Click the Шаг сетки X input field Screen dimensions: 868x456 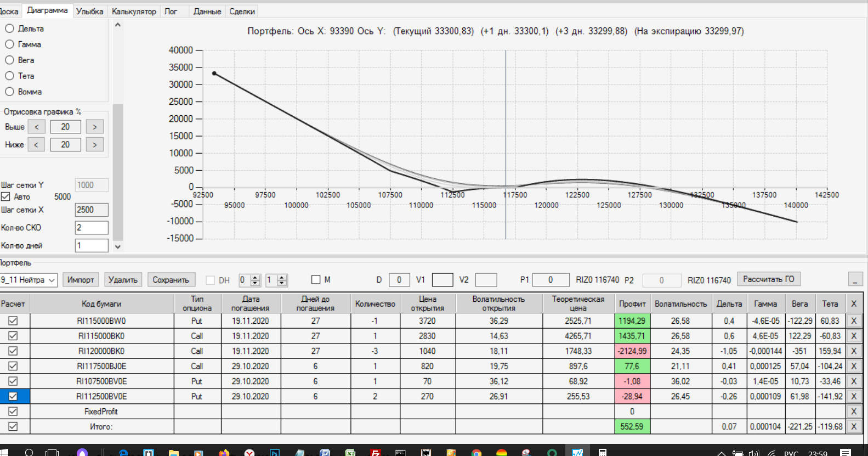point(92,210)
